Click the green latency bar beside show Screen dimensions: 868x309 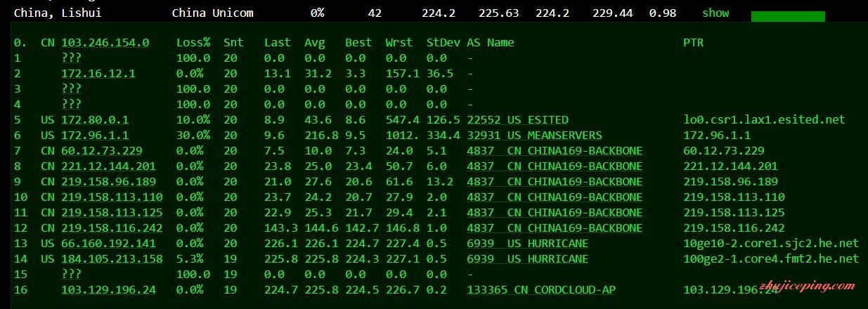[788, 16]
